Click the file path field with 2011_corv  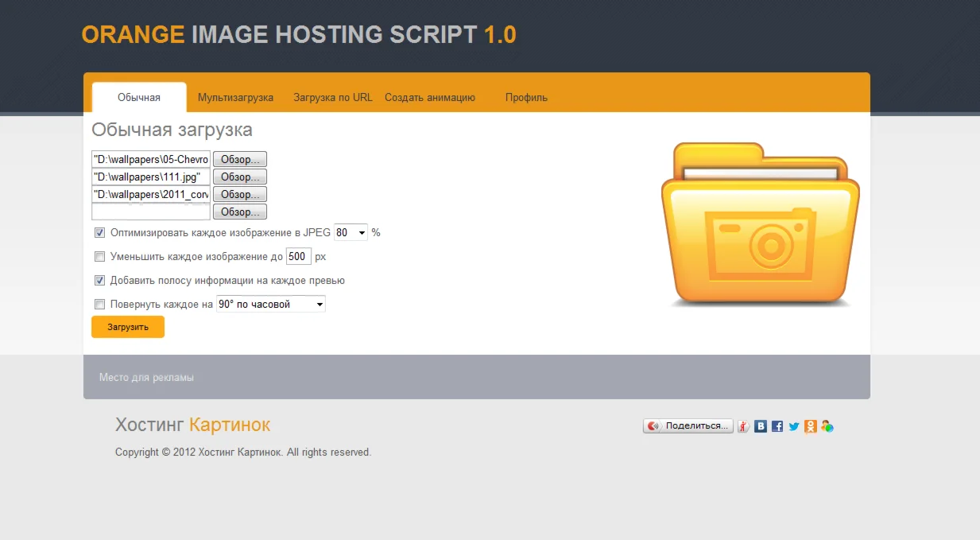[x=151, y=194]
